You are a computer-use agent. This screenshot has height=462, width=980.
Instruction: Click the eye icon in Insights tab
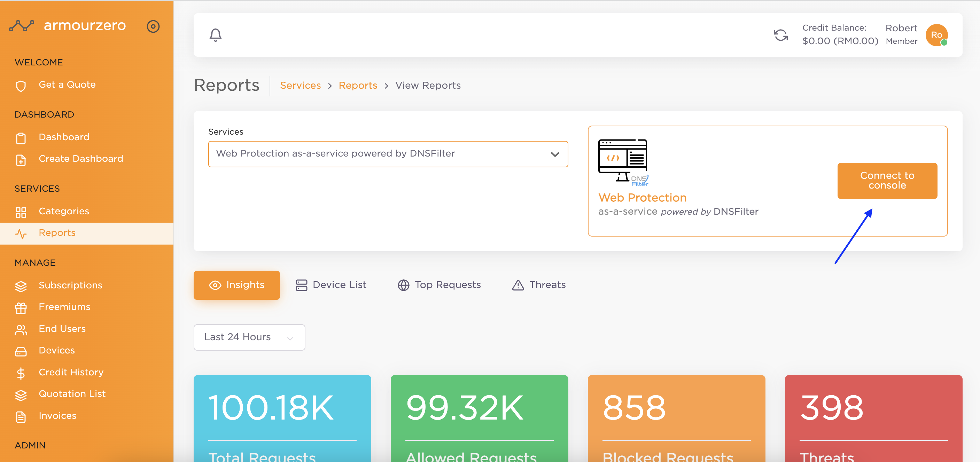[x=215, y=285]
